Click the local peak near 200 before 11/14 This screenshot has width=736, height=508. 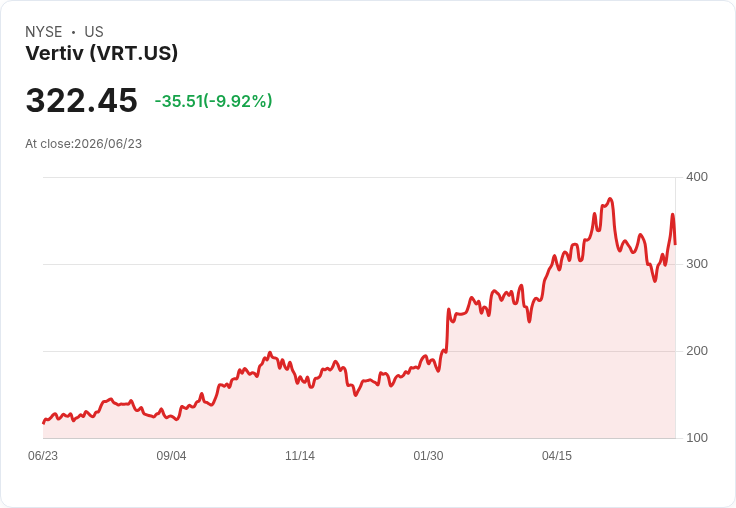(270, 353)
